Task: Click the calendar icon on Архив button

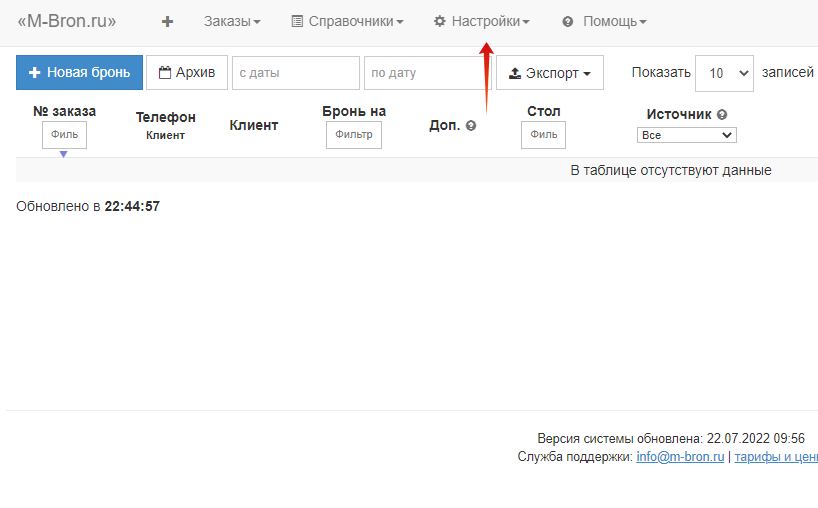Action: click(165, 72)
